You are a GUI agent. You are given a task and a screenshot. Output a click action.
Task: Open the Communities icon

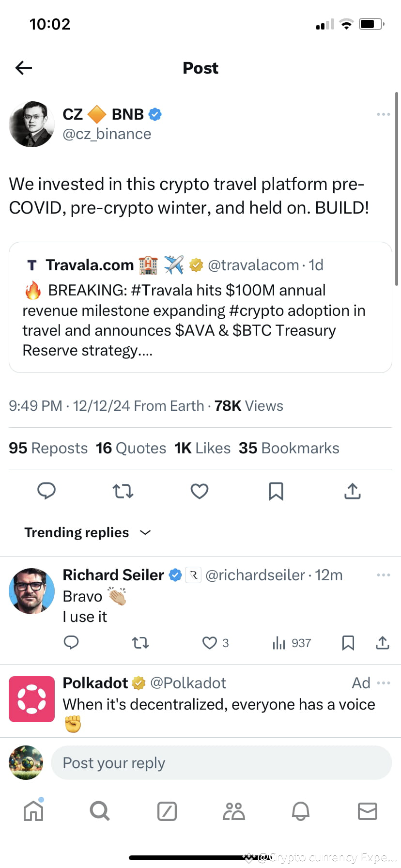(x=233, y=811)
